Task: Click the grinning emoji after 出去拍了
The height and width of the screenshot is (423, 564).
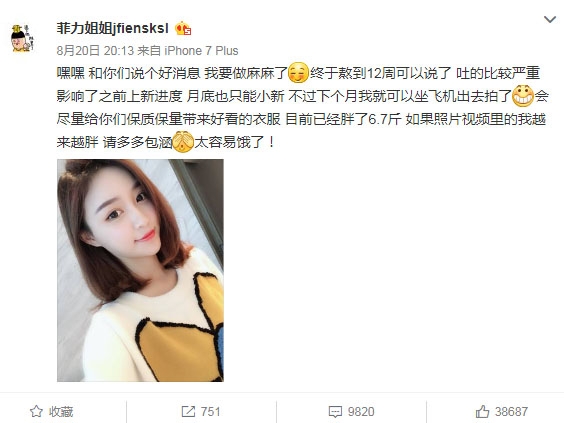Action: click(523, 96)
